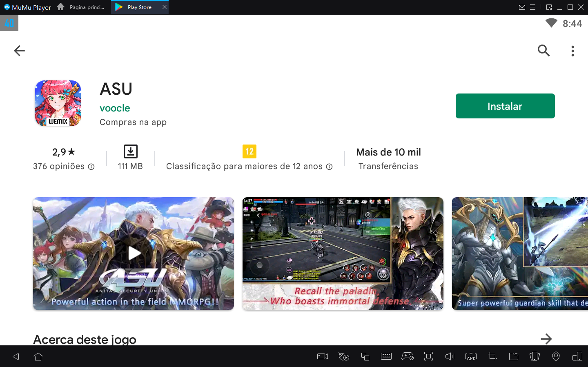The height and width of the screenshot is (367, 588).
Task: Click the Android home button
Action: coord(38,356)
